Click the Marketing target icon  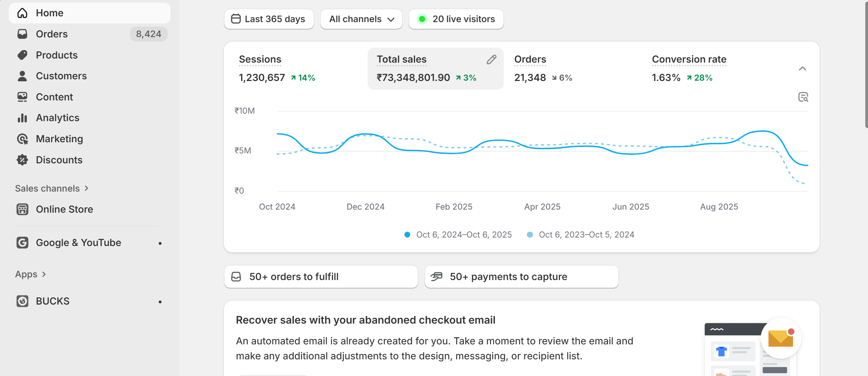click(22, 139)
